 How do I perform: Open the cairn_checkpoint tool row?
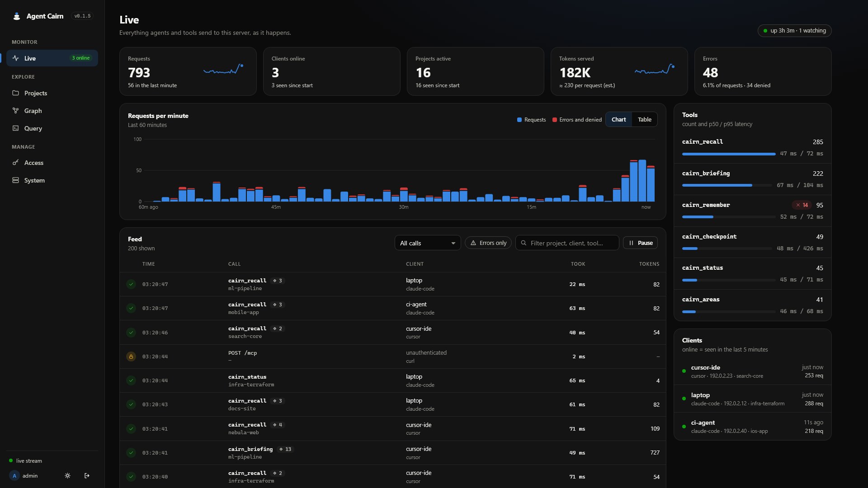[752, 243]
